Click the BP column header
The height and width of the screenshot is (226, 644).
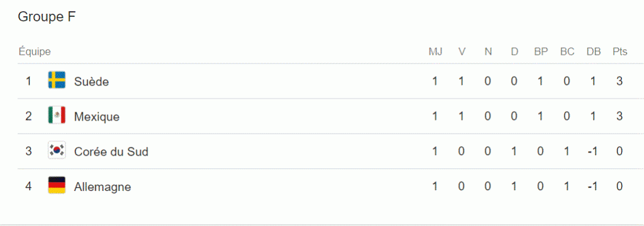tap(541, 52)
